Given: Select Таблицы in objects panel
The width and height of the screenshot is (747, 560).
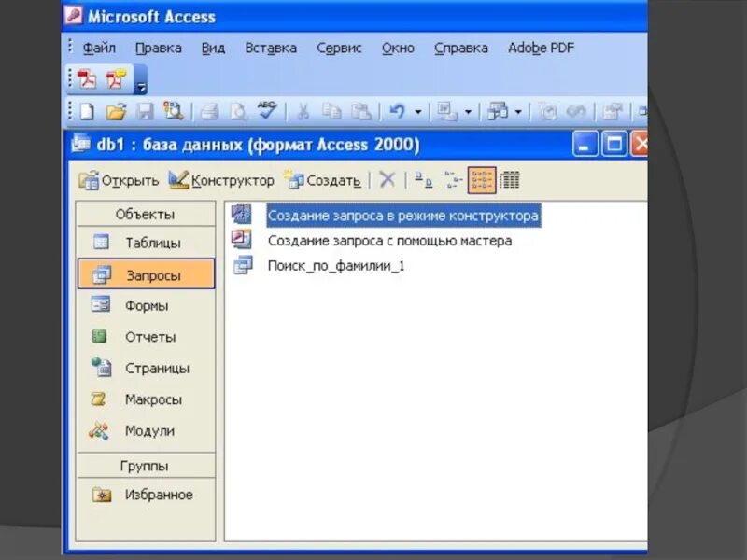Looking at the screenshot, I should pyautogui.click(x=146, y=243).
